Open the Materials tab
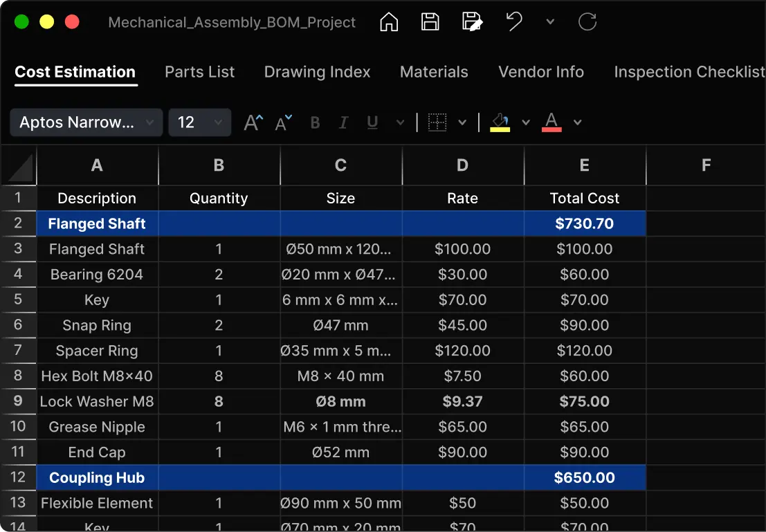 [435, 73]
